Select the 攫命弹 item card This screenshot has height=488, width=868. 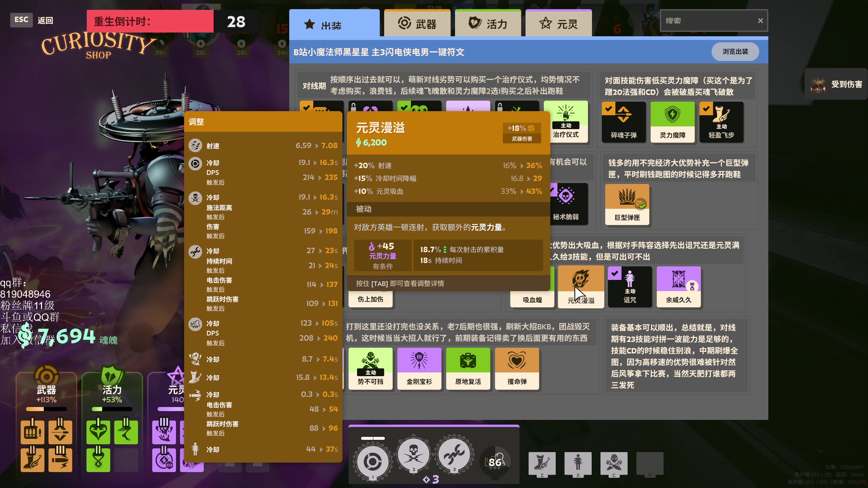click(x=517, y=369)
